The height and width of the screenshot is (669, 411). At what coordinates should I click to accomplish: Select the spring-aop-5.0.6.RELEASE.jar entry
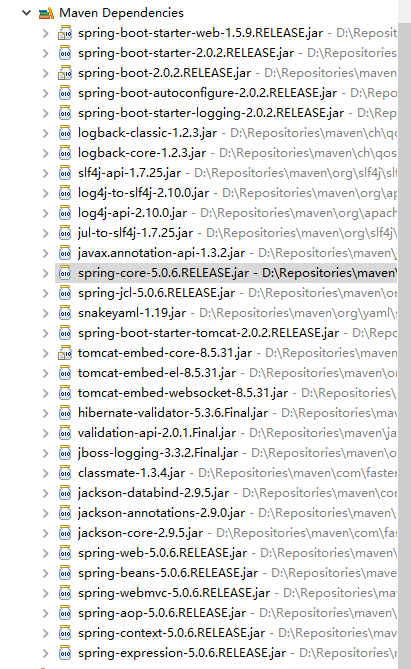point(162,613)
